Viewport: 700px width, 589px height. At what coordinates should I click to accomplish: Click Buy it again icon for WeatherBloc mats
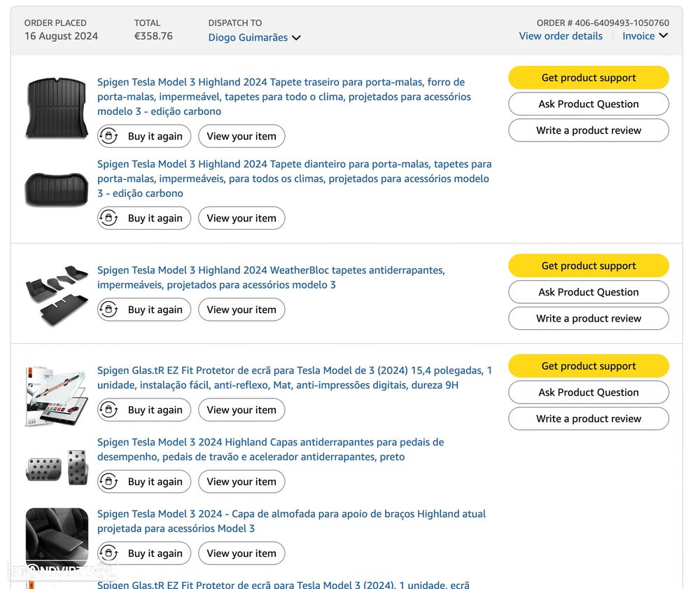(x=108, y=310)
